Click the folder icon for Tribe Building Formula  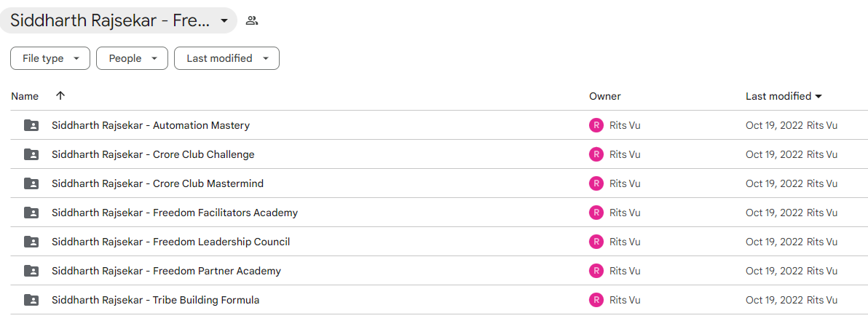[31, 300]
